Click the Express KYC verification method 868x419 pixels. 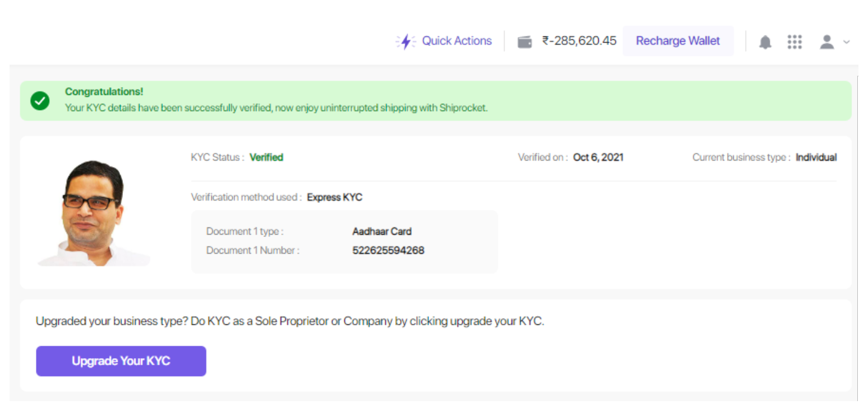tap(334, 197)
